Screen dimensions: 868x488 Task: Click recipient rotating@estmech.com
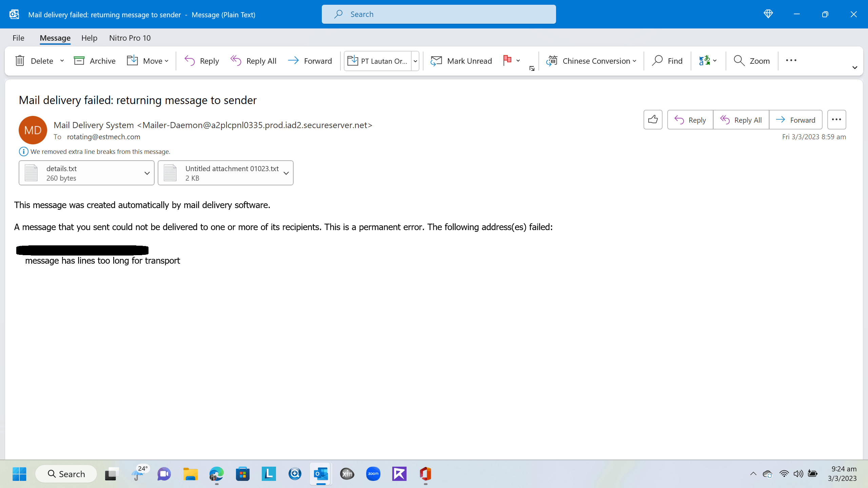103,137
